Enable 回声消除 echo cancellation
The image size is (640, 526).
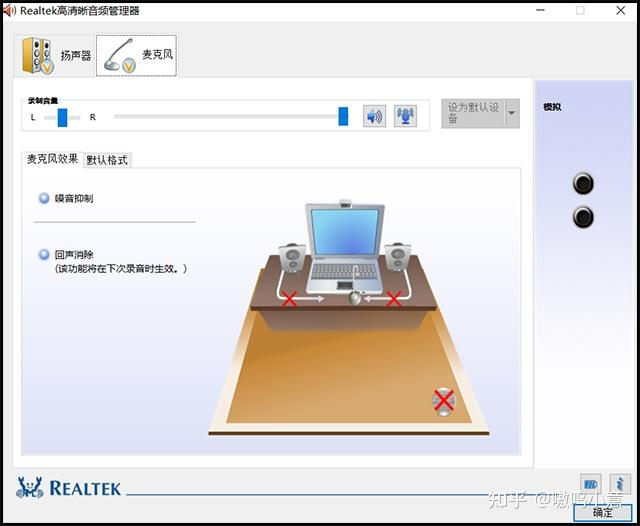click(x=44, y=255)
